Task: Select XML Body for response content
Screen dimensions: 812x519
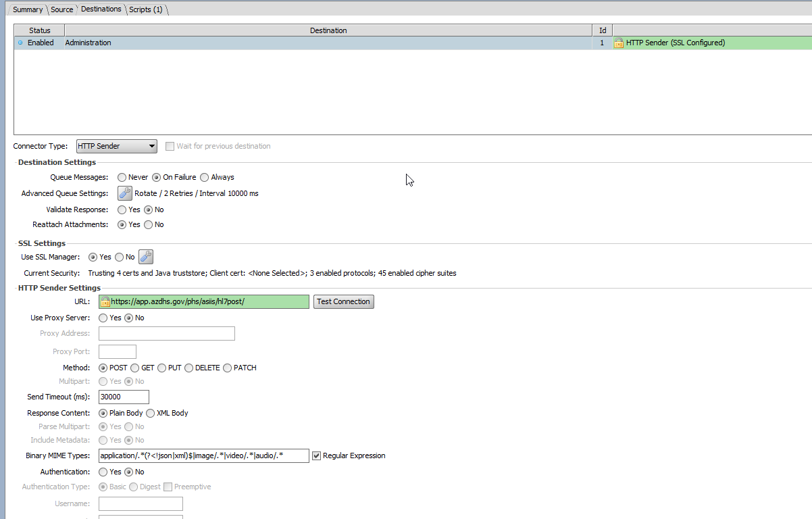Action: 150,413
